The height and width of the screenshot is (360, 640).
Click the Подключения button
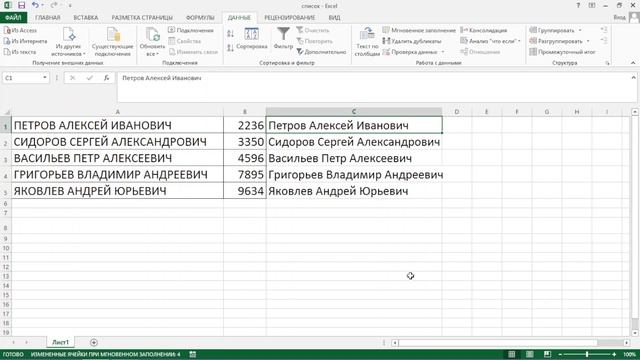pyautogui.click(x=191, y=30)
